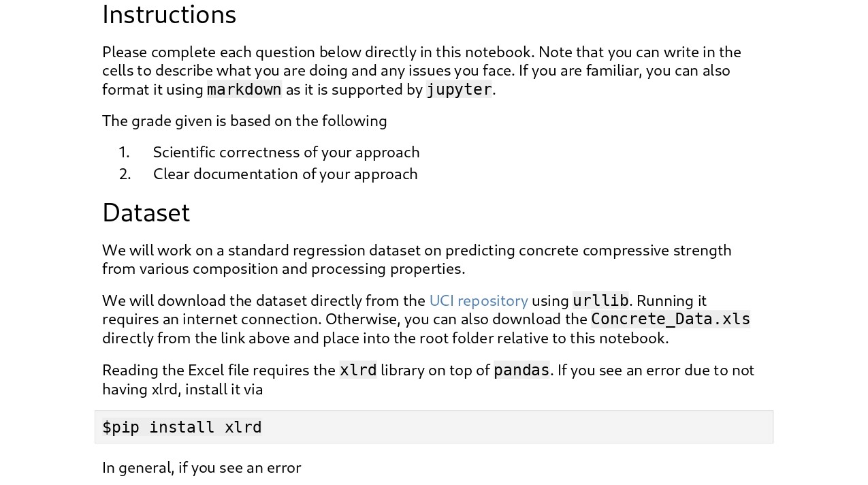Open the UCI repository link
Viewport: 868px width, 485px height.
point(478,300)
